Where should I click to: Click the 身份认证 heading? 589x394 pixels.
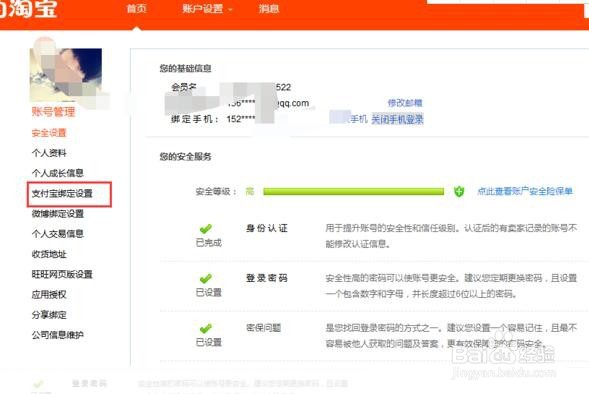(267, 228)
